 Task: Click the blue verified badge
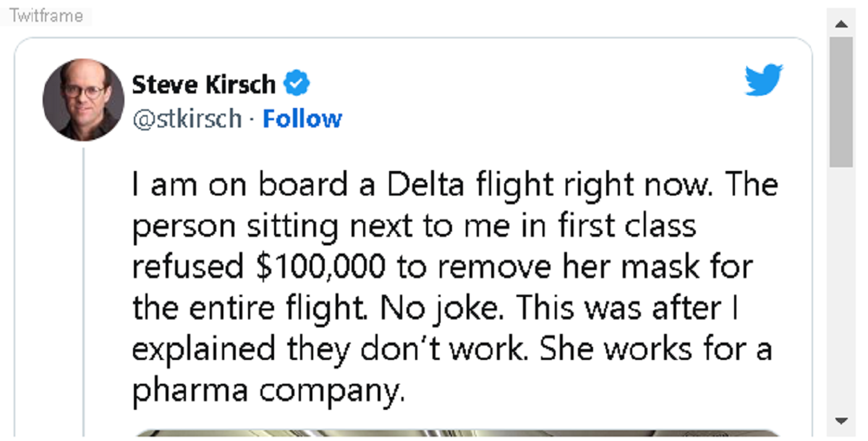click(x=297, y=84)
